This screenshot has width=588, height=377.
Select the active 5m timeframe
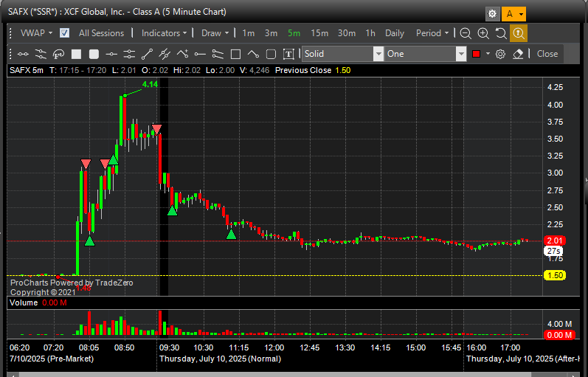tap(294, 33)
